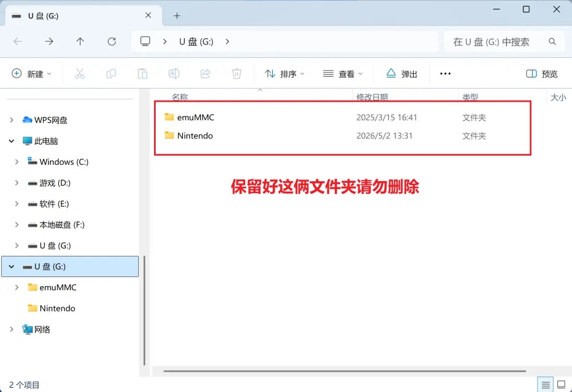Open a new tab with plus button
The image size is (572, 392).
click(x=177, y=16)
